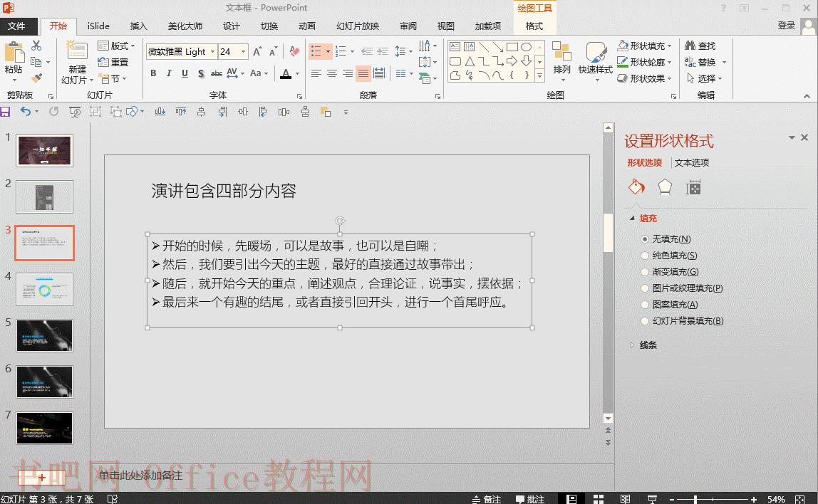Open 版式 (Layout) dropdown

click(116, 46)
